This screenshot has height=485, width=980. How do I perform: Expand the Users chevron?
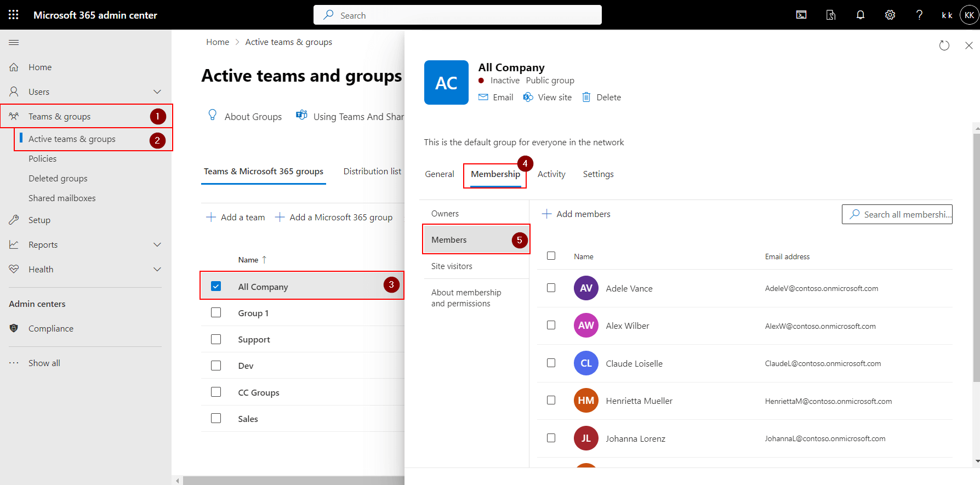157,92
